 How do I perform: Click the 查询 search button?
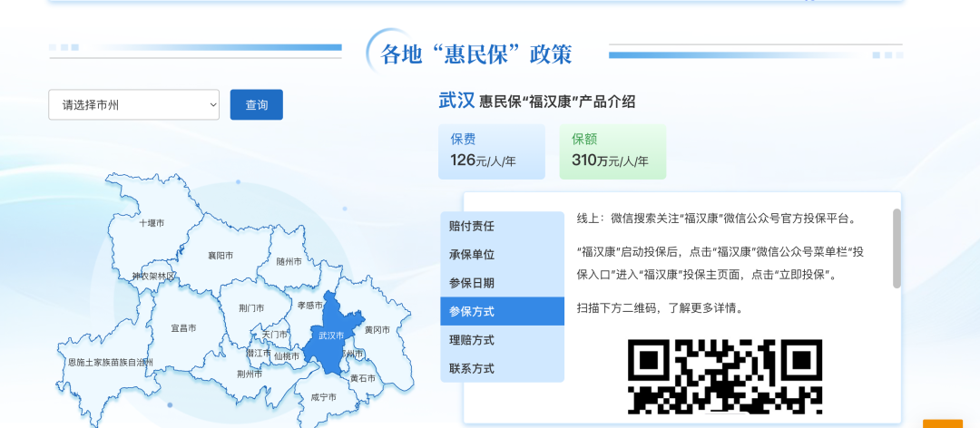click(256, 105)
